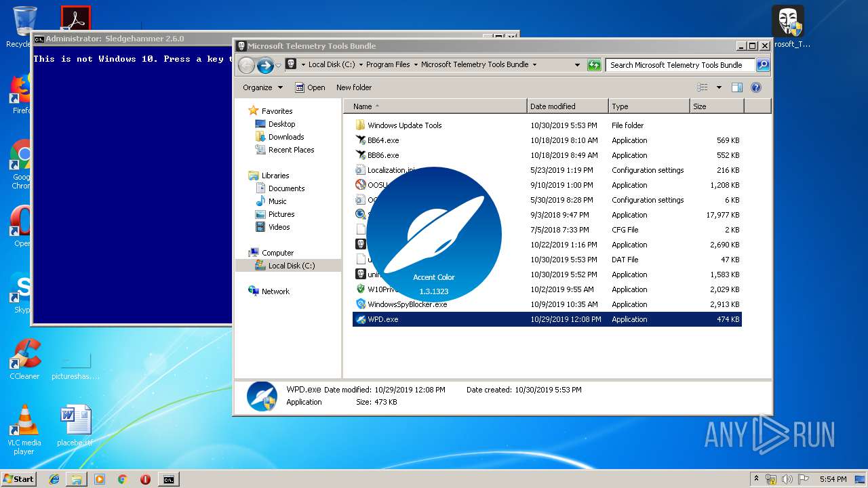Sort by Name column header
Viewport: 868px width, 488px height.
click(x=435, y=106)
